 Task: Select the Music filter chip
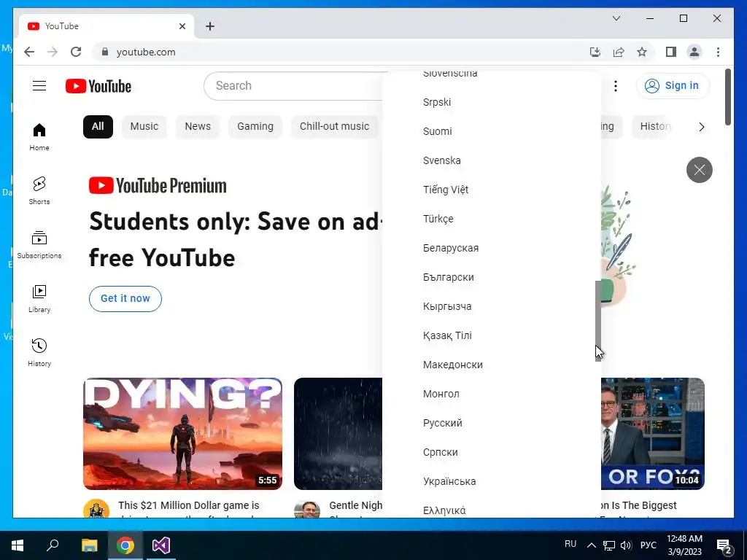(x=144, y=127)
